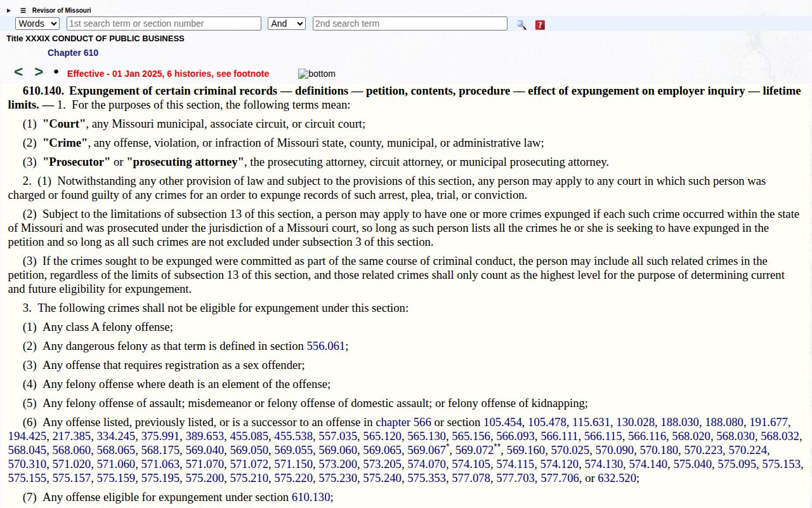Image resolution: width=812 pixels, height=508 pixels.
Task: Click Effective 01 Jan 2025 histories note
Action: click(168, 74)
